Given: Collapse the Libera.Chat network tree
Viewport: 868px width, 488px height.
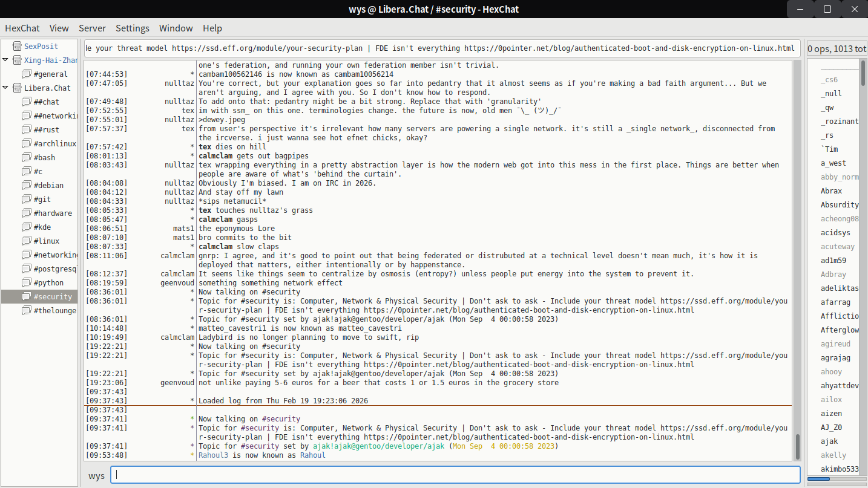Looking at the screenshot, I should click(x=5, y=88).
